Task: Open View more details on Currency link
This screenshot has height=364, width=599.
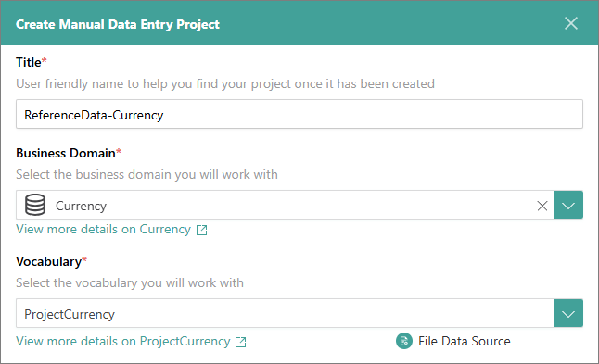Action: 103,230
